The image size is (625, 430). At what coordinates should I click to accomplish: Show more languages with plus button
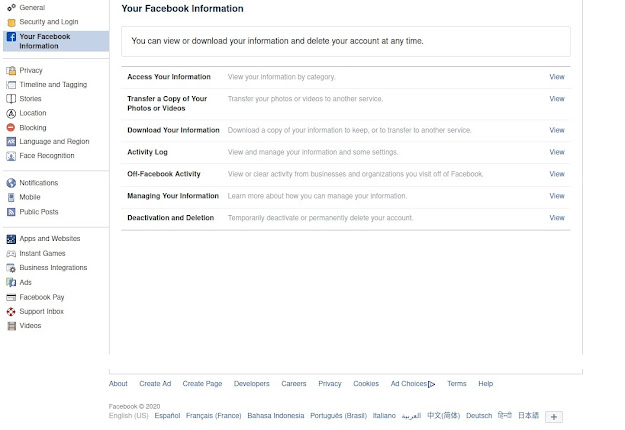[556, 416]
